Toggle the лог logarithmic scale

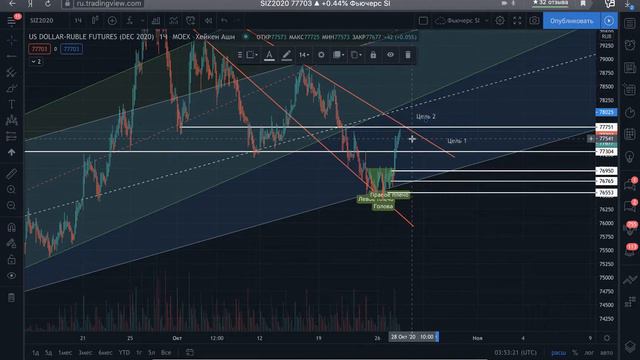point(589,352)
